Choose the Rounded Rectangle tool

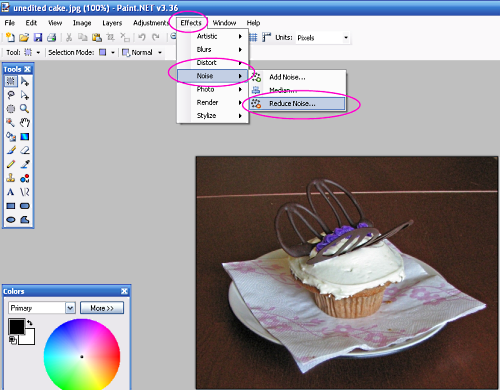[25, 206]
